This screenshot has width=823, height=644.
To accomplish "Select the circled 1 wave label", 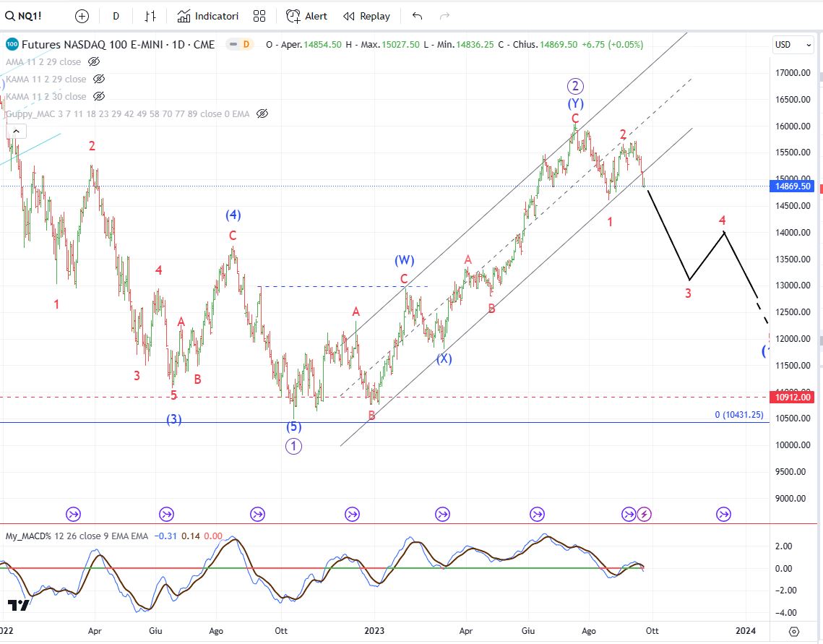I will (x=293, y=447).
